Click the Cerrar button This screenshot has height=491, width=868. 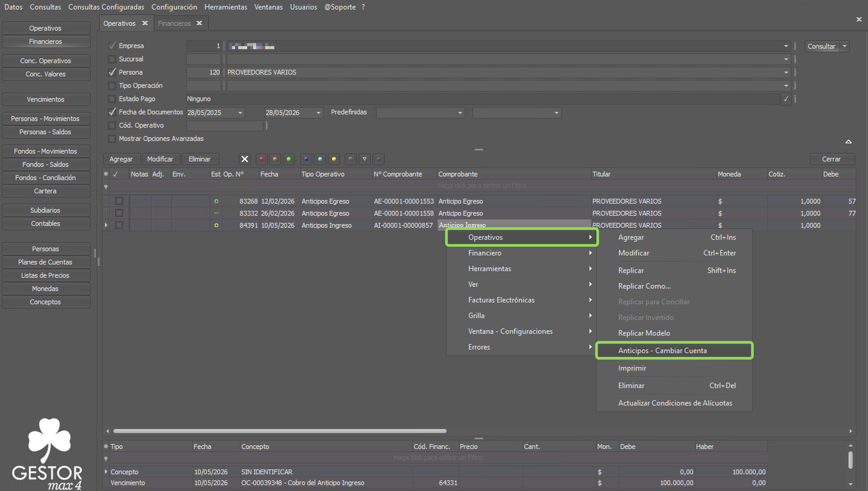[832, 159]
